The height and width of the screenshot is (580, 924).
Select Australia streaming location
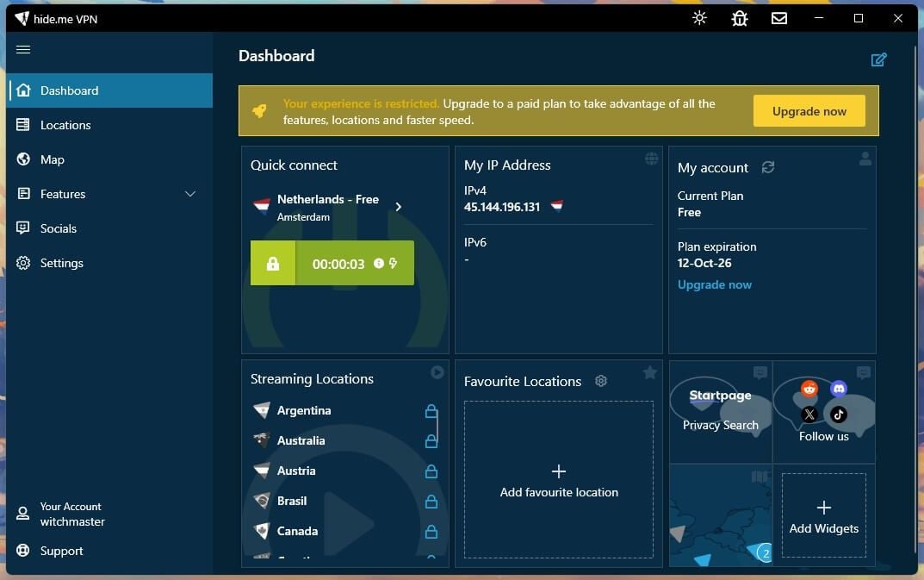click(344, 440)
